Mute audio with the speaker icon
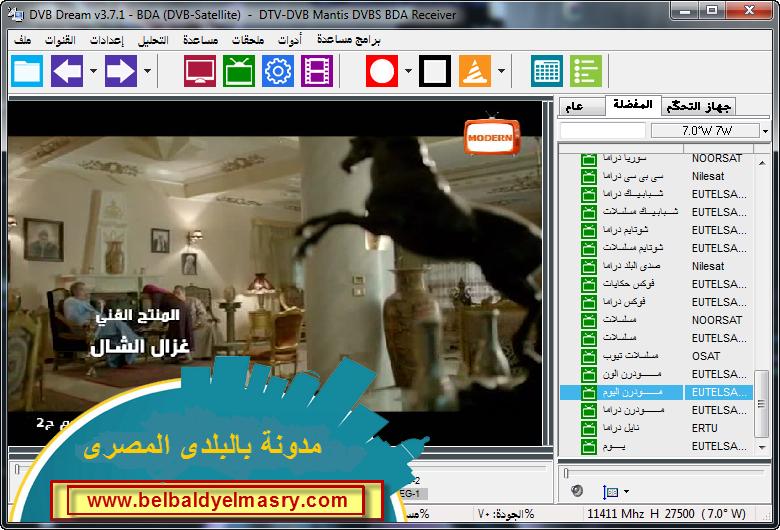 point(577,491)
